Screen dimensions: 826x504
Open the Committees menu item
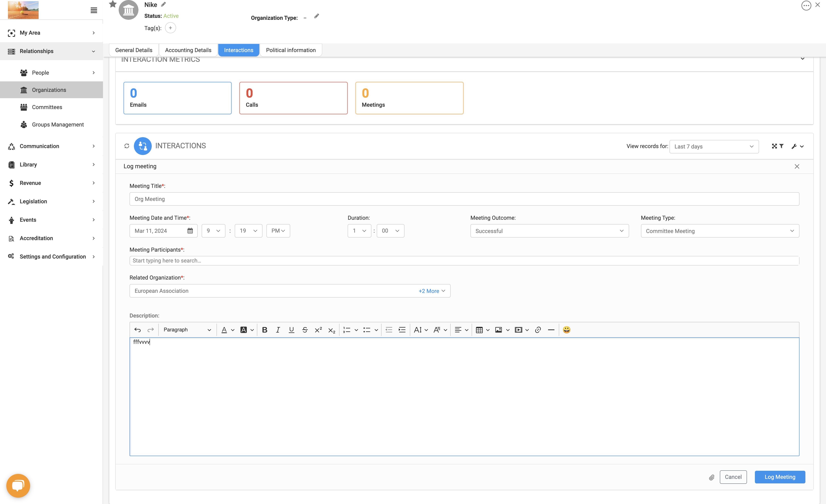click(x=47, y=107)
